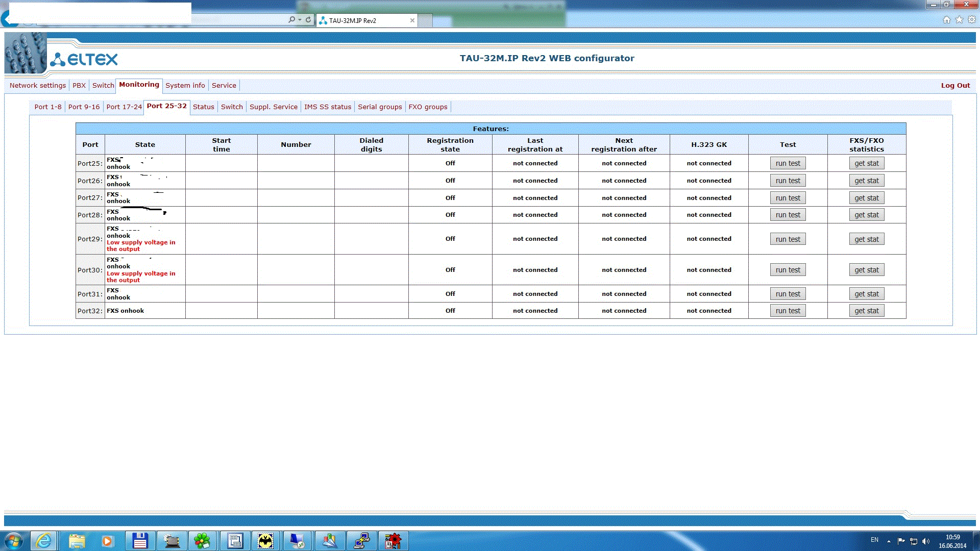Get stat for Port25
980x551 pixels.
tap(867, 163)
